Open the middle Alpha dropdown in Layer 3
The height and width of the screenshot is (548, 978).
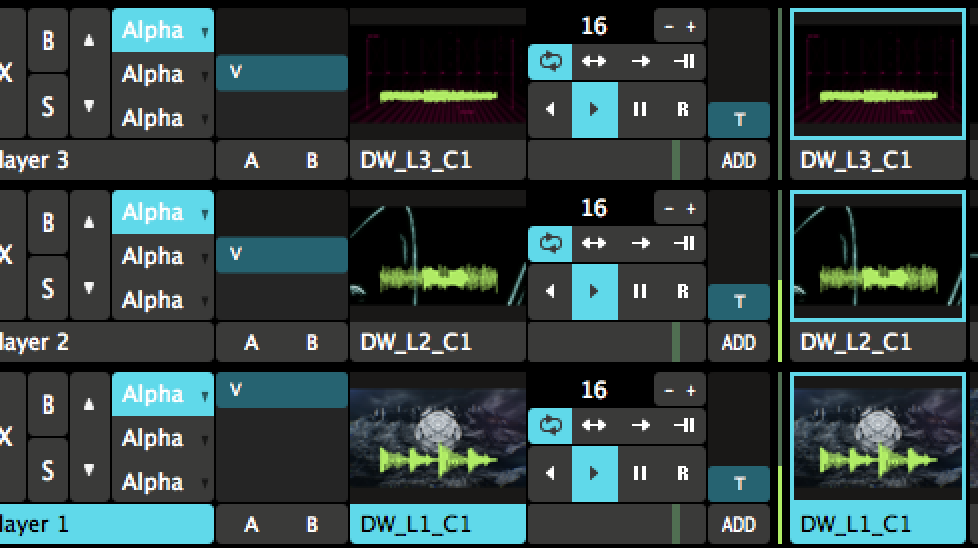tap(162, 74)
